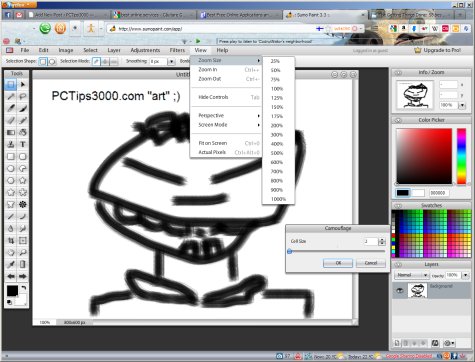Open the layer blend mode dropdown
The height and width of the screenshot is (362, 475).
point(412,275)
